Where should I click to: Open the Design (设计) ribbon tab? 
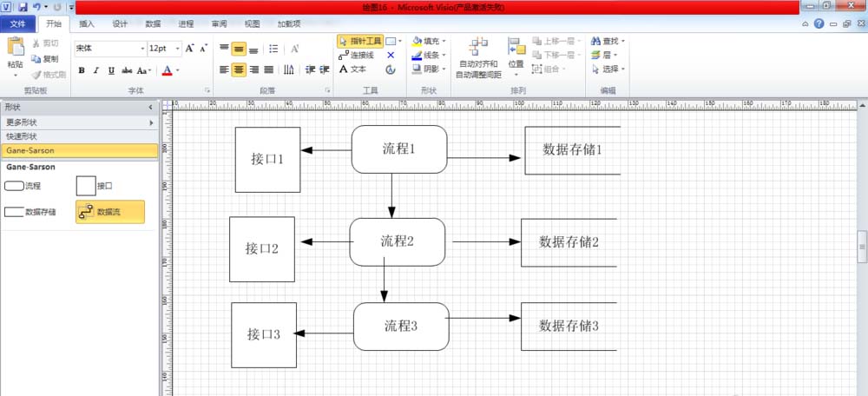[x=120, y=23]
